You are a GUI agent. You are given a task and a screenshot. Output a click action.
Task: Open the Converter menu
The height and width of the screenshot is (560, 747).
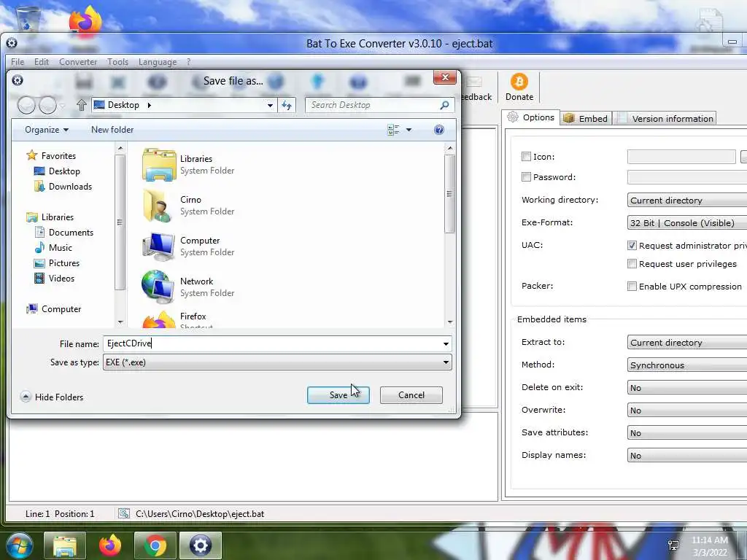tap(78, 62)
